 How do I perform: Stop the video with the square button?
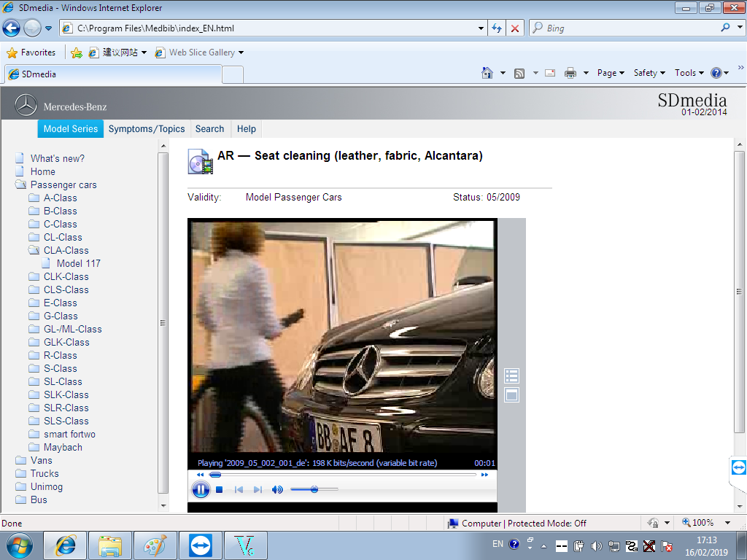[219, 490]
